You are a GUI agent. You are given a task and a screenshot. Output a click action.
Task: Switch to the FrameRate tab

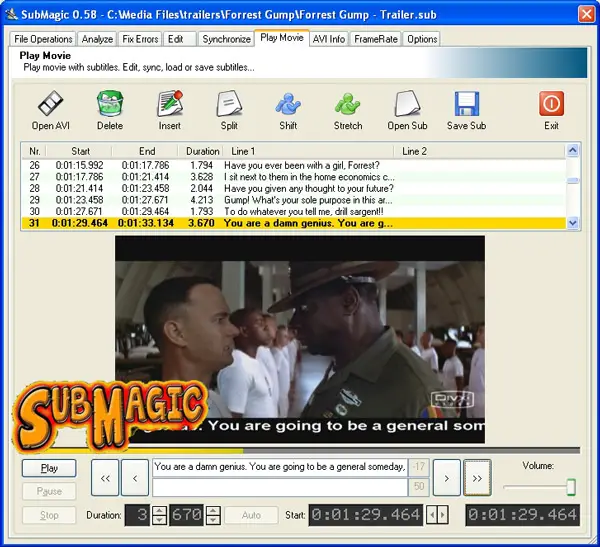[376, 39]
